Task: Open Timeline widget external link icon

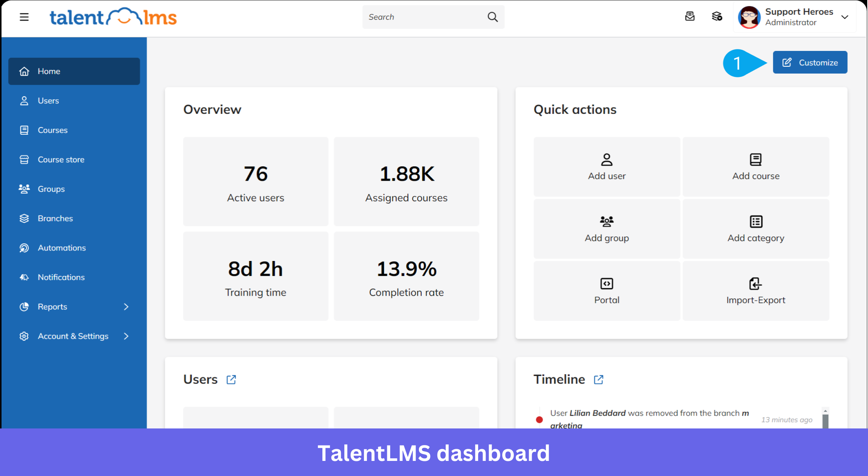Action: tap(598, 379)
